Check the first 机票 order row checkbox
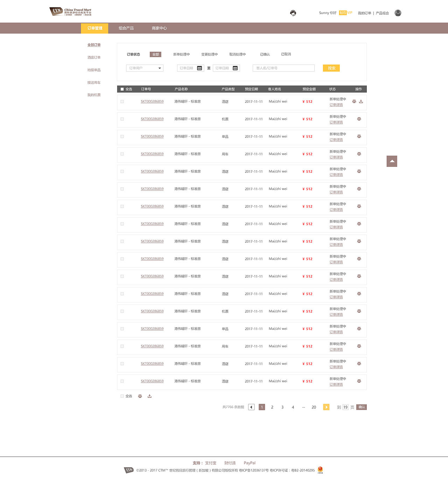 pos(122,119)
